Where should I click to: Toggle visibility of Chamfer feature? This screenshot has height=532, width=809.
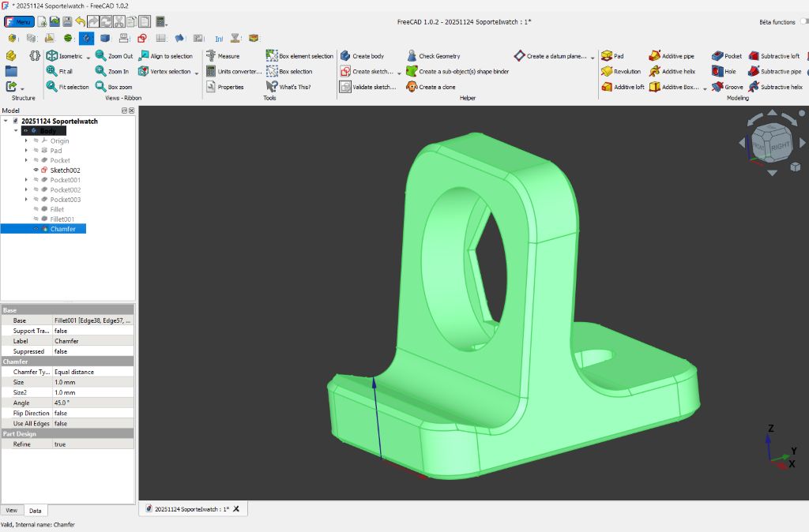pos(36,228)
